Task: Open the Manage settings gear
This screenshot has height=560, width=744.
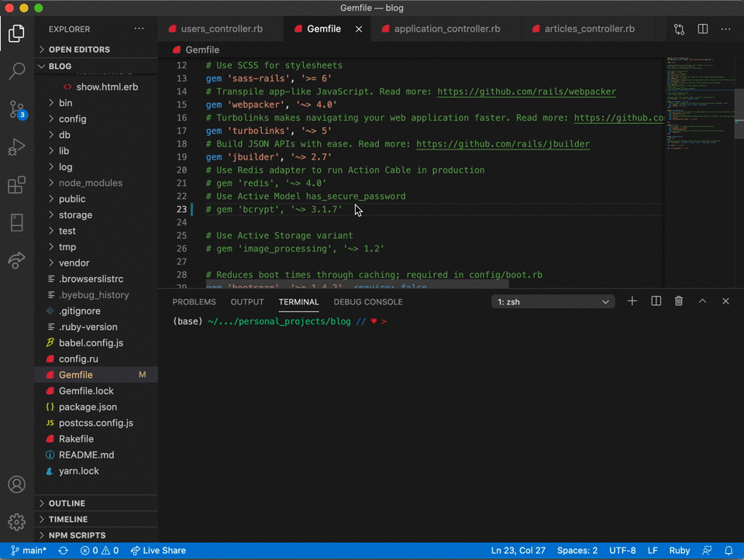Action: pyautogui.click(x=17, y=522)
